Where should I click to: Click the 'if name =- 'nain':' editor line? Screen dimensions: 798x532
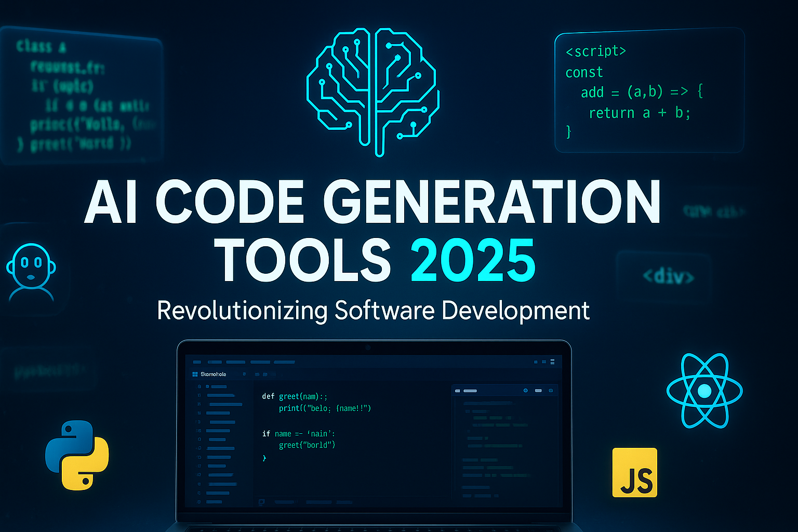[x=299, y=434]
